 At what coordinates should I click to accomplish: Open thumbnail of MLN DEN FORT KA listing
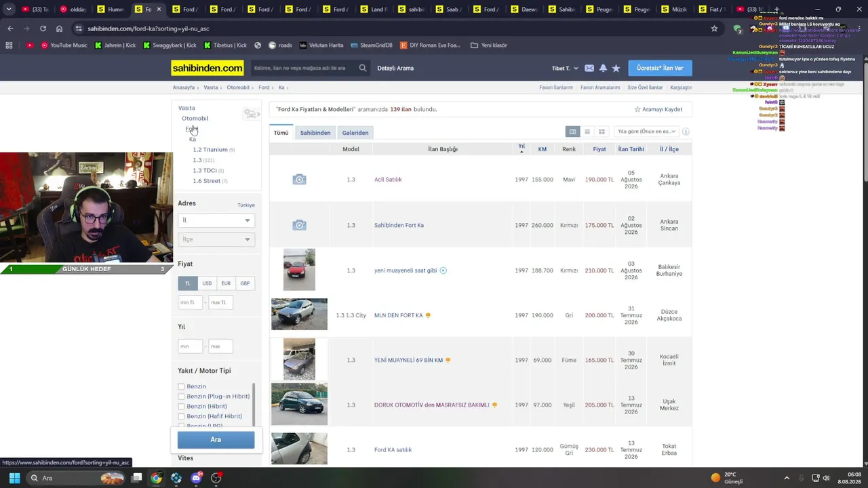[299, 314]
